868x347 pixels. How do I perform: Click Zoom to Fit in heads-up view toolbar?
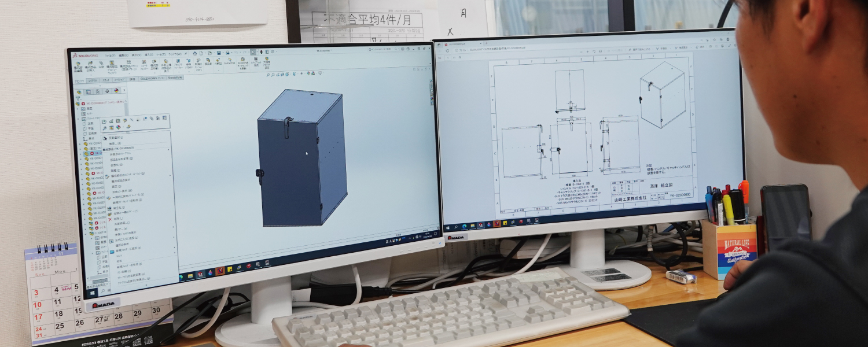coord(268,75)
